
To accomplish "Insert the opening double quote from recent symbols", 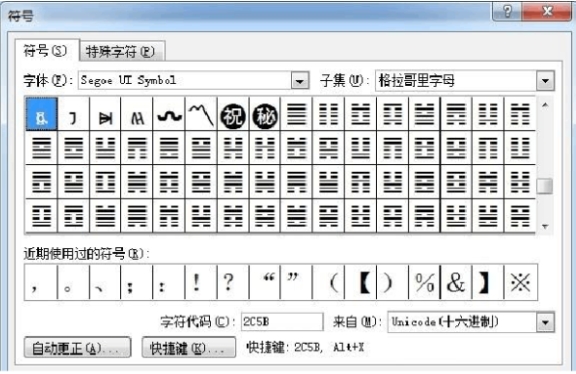I will (x=264, y=282).
